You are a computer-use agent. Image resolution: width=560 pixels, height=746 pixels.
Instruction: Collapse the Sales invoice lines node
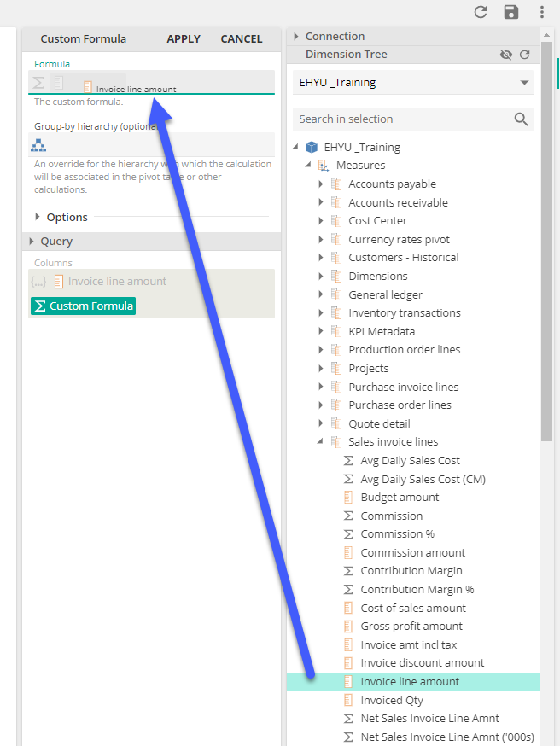(321, 442)
